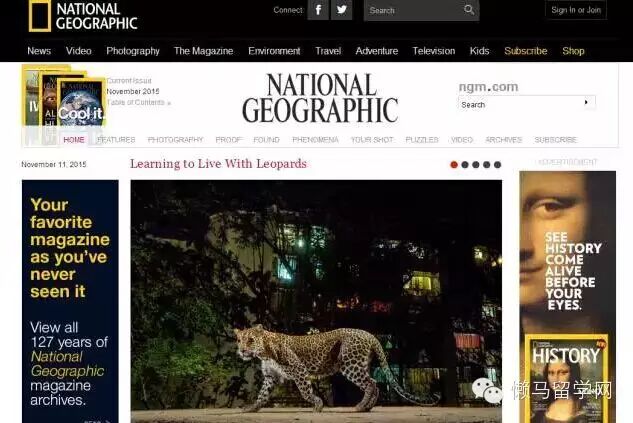This screenshot has width=633, height=423.
Task: Open the Kids section
Action: tap(480, 51)
